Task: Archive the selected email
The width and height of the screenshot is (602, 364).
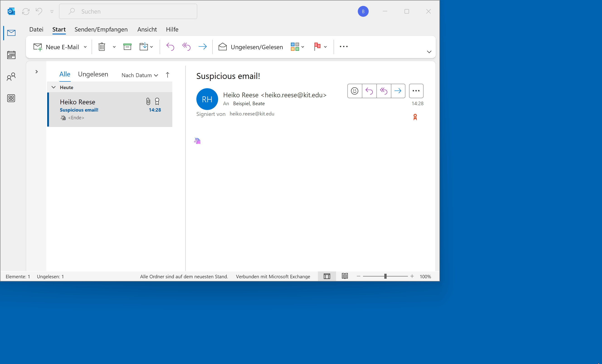Action: [x=127, y=47]
